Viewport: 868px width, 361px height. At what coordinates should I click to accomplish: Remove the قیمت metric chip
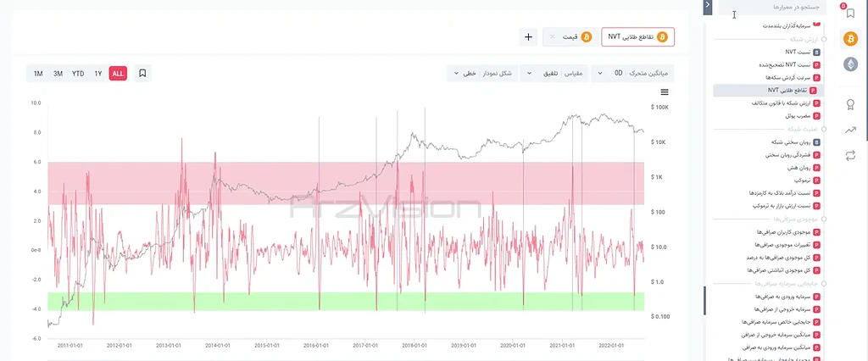click(x=552, y=37)
